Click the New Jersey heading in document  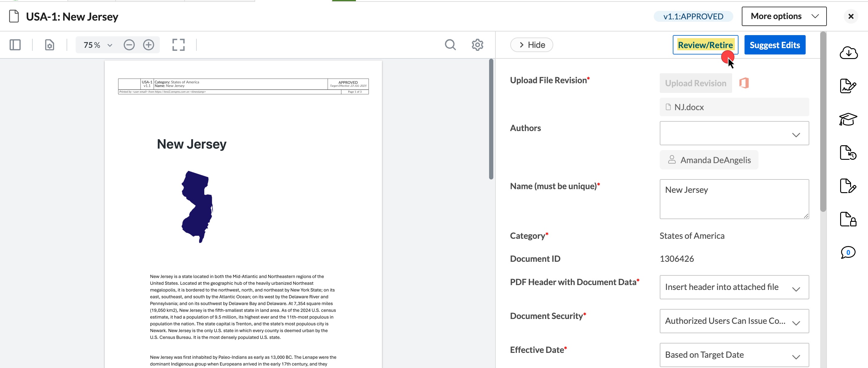(x=191, y=144)
